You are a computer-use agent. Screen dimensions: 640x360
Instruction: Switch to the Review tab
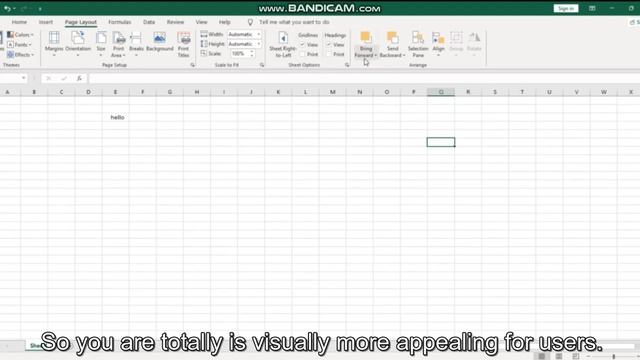click(x=176, y=22)
